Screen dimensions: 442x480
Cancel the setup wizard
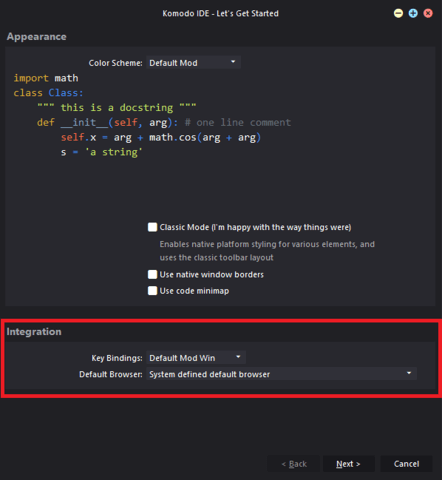[x=406, y=464]
